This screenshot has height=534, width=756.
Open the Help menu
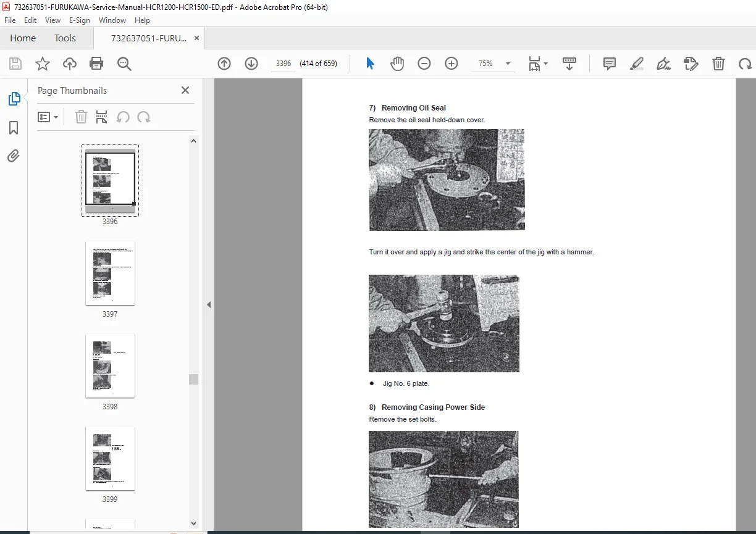[x=142, y=20]
